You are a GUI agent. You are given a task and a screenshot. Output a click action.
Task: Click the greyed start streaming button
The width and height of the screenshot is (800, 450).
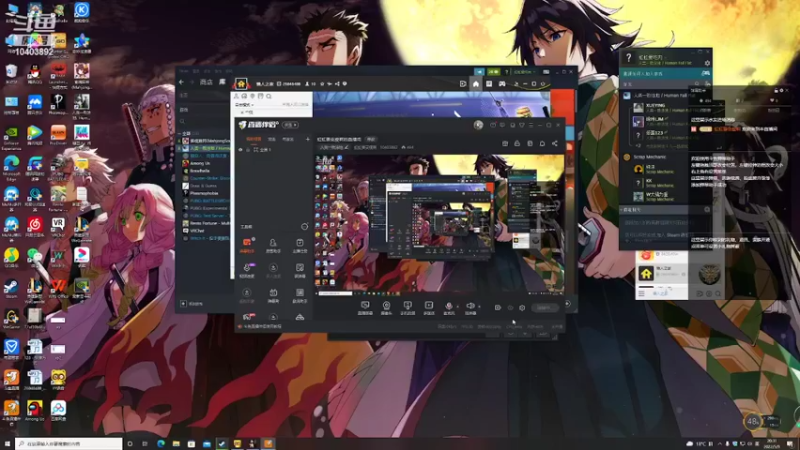[x=544, y=308]
